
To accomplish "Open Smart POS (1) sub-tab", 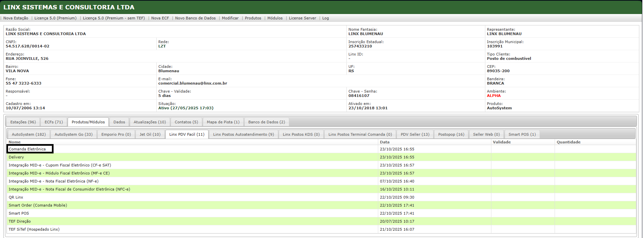I will [522, 134].
